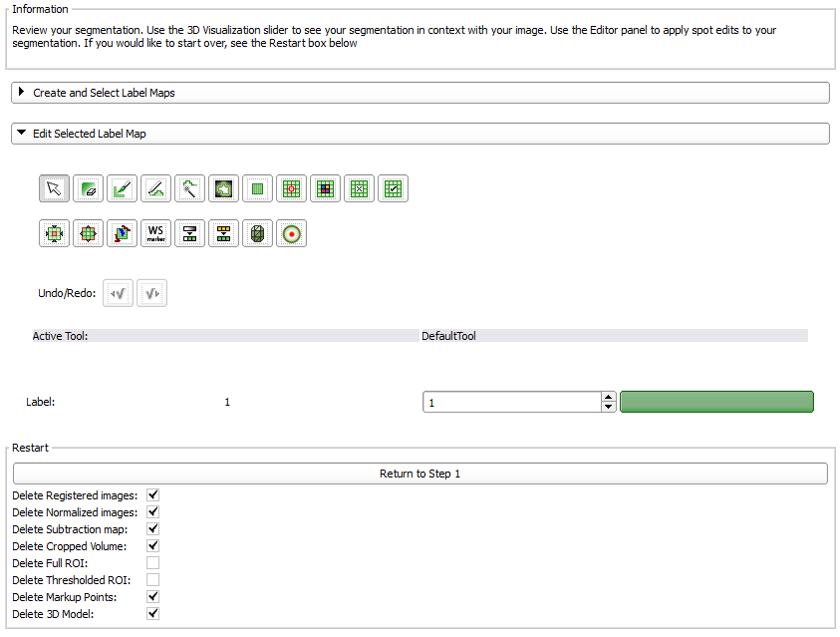Select the default arrow pointer tool
The height and width of the screenshot is (637, 840).
point(55,187)
